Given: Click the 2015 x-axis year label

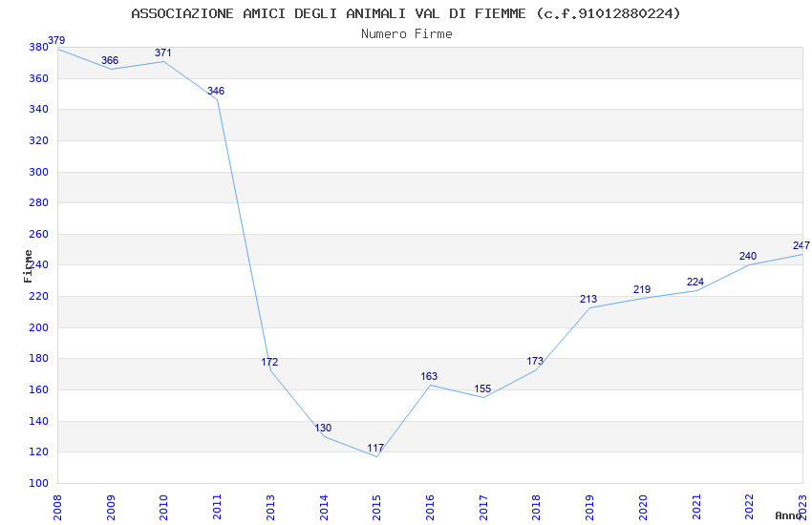Looking at the screenshot, I should [x=376, y=507].
